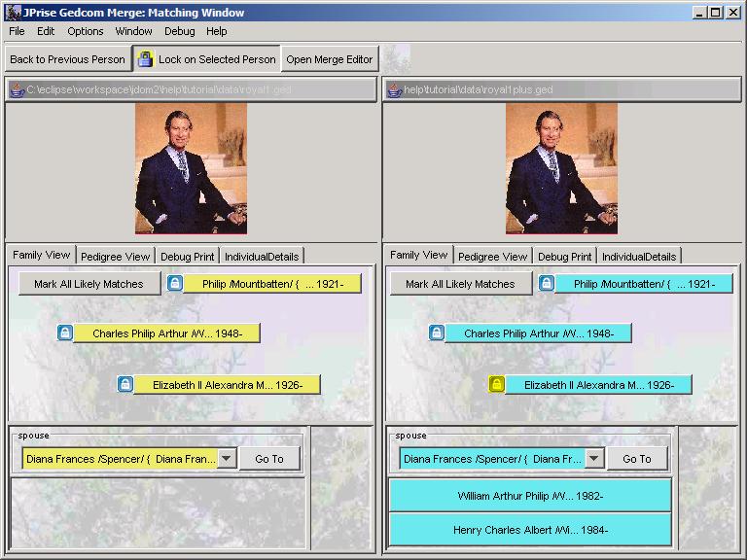Click the portrait photo in the right panel
The width and height of the screenshot is (747, 560).
click(561, 168)
